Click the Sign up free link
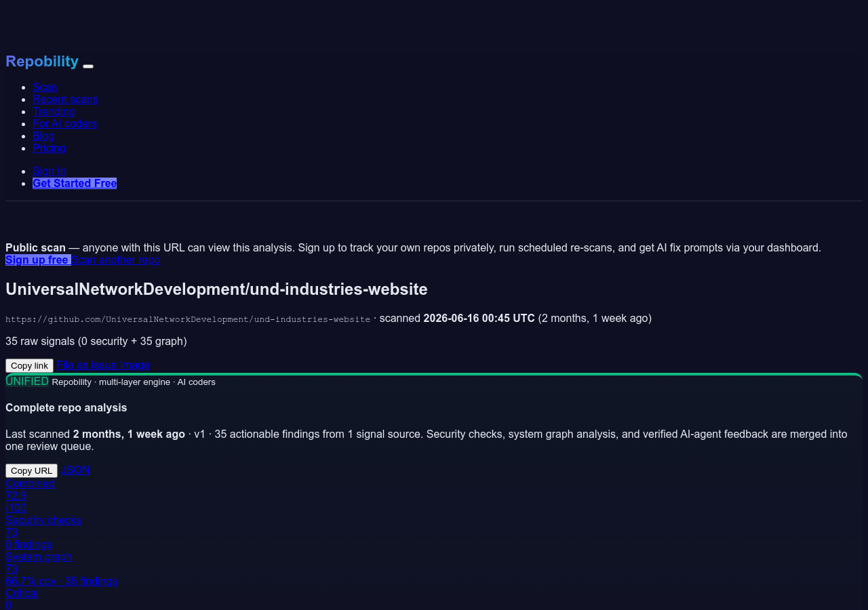Screen dimensions: 868x610 coord(38,260)
